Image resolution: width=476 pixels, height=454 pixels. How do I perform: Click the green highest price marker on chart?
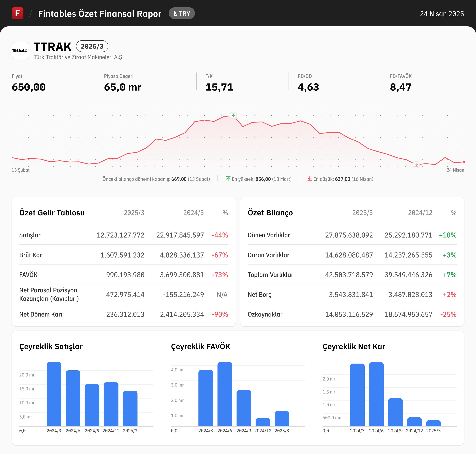point(233,116)
